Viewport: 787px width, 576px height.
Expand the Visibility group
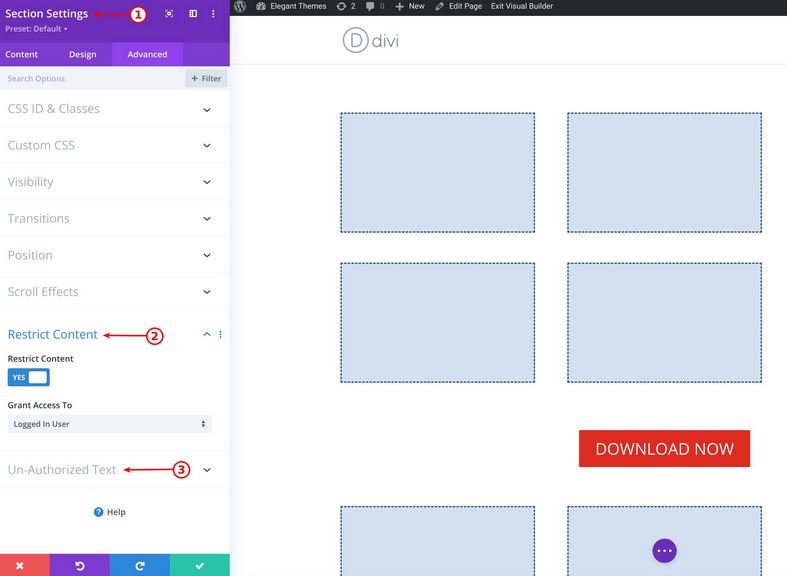(x=114, y=182)
